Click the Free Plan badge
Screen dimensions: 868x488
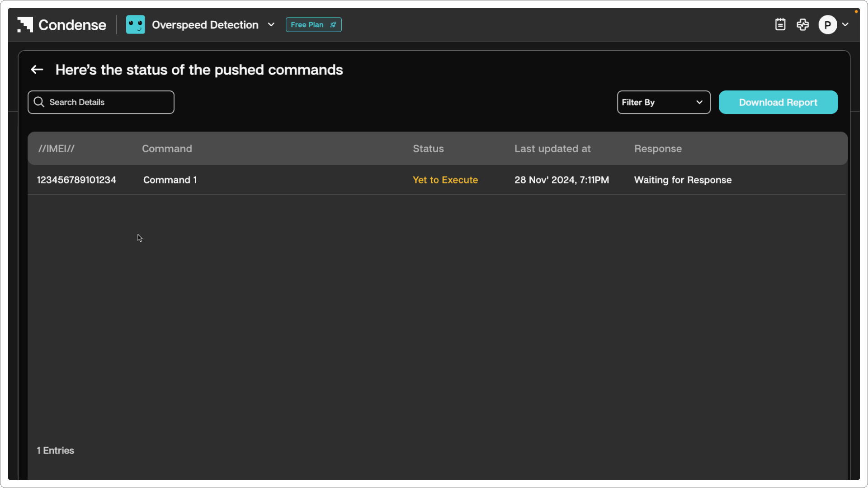tap(307, 25)
